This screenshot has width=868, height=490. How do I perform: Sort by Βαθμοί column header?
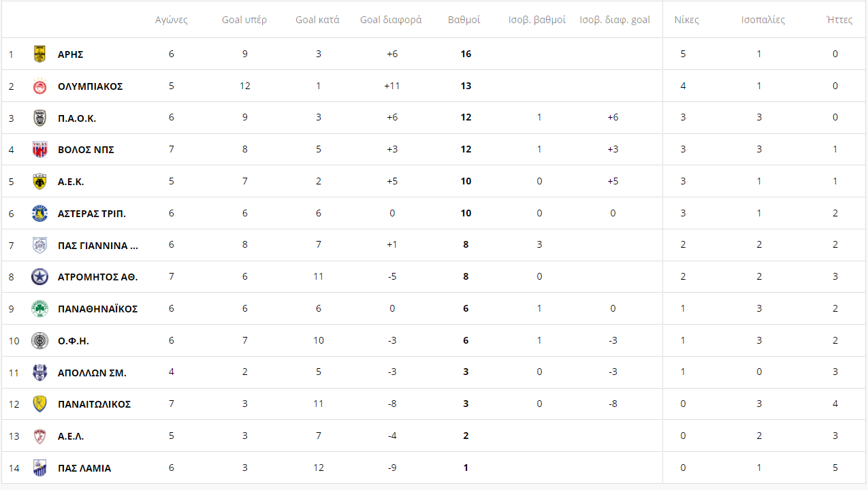(464, 20)
